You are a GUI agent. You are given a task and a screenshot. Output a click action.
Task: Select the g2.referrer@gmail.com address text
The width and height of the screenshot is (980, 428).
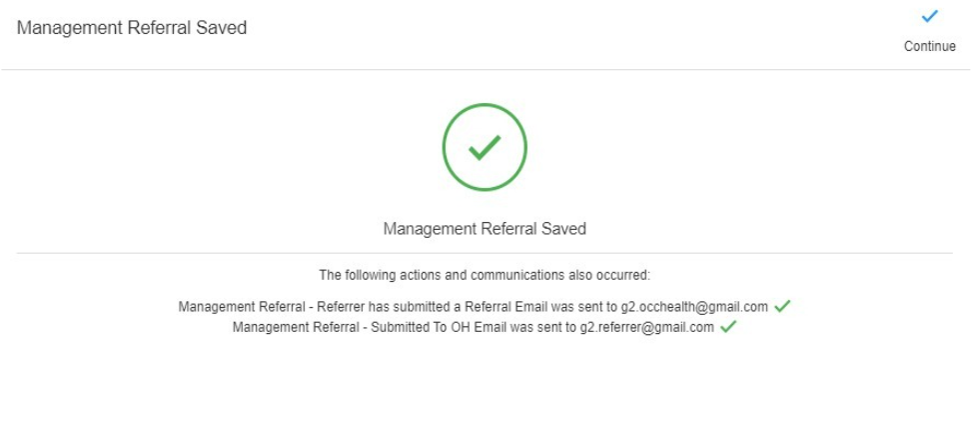point(647,327)
